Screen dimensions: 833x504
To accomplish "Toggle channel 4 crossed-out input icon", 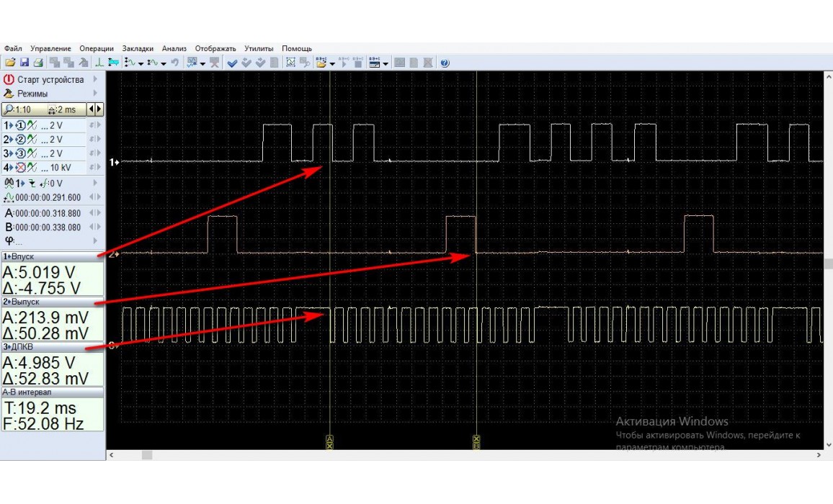I will click(x=21, y=168).
